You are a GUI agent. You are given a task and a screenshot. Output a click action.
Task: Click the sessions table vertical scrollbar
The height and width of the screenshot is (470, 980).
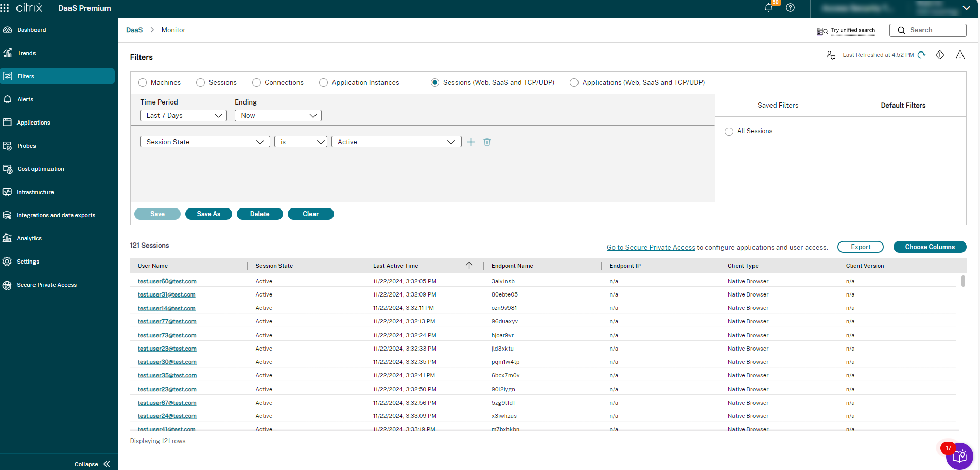962,281
